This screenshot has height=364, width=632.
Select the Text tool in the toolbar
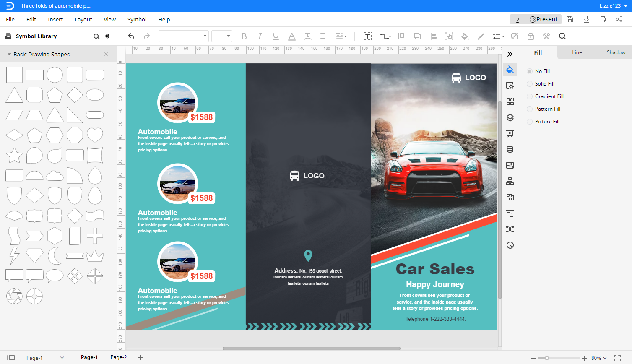[x=368, y=36]
